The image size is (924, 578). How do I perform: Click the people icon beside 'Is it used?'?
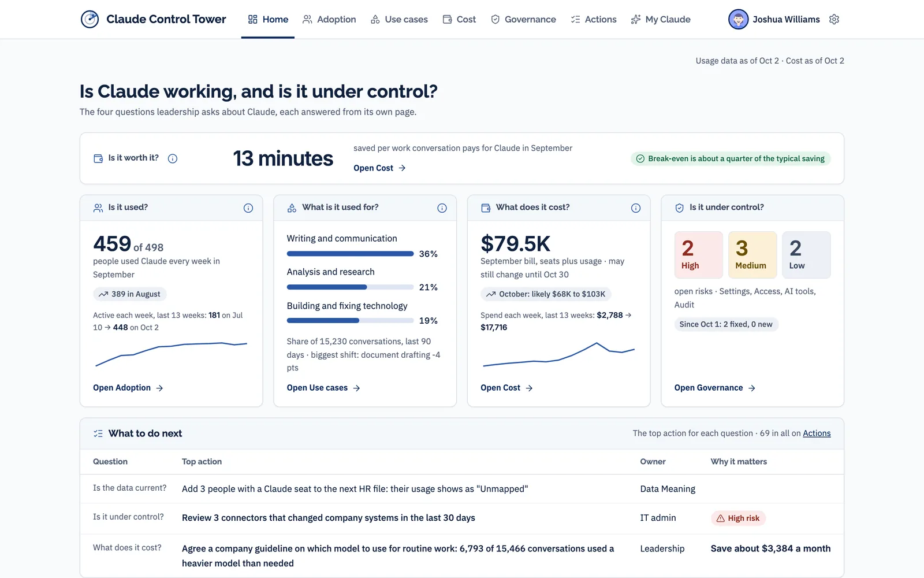[x=98, y=208]
